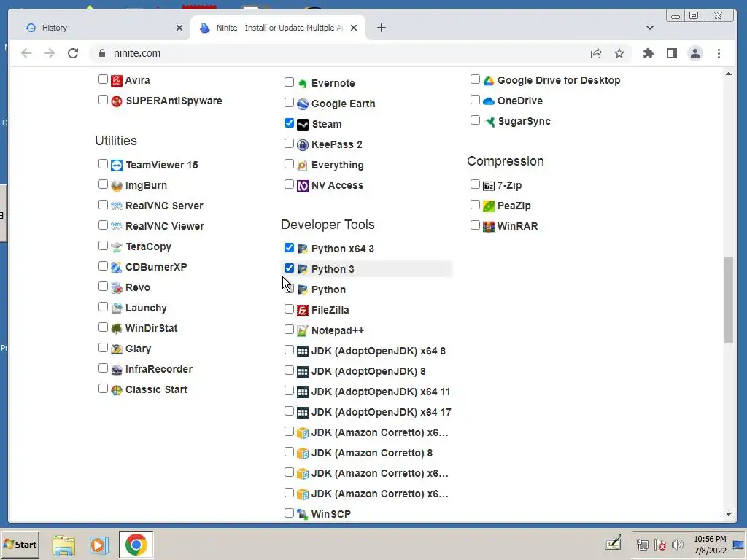Viewport: 747px width, 560px height.
Task: Launch Windows Media Player from taskbar
Action: [x=99, y=545]
